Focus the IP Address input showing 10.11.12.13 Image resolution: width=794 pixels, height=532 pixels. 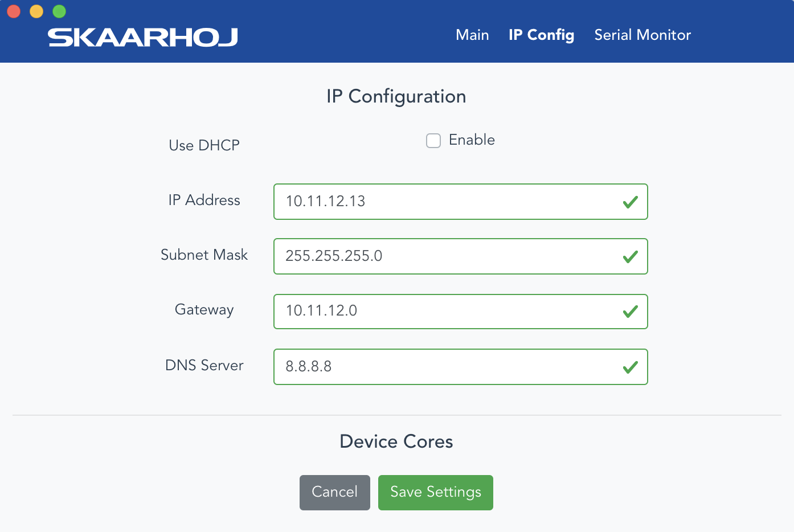pyautogui.click(x=461, y=202)
